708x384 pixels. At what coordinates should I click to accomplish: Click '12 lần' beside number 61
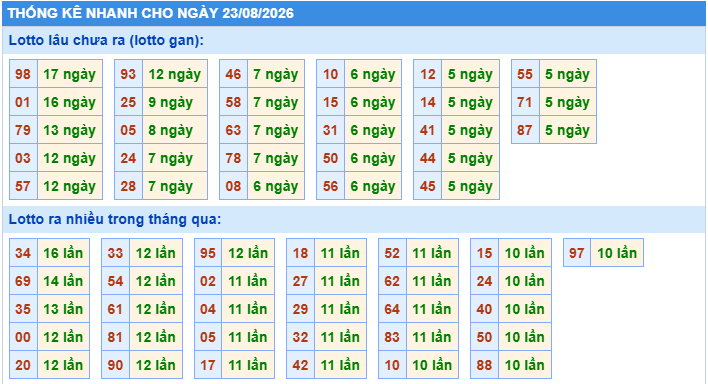pyautogui.click(x=156, y=309)
